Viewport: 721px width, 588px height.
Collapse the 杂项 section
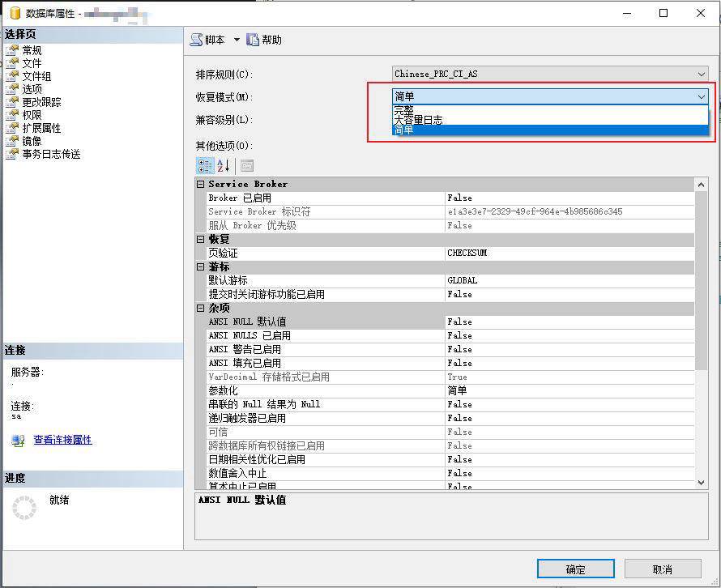(x=200, y=309)
